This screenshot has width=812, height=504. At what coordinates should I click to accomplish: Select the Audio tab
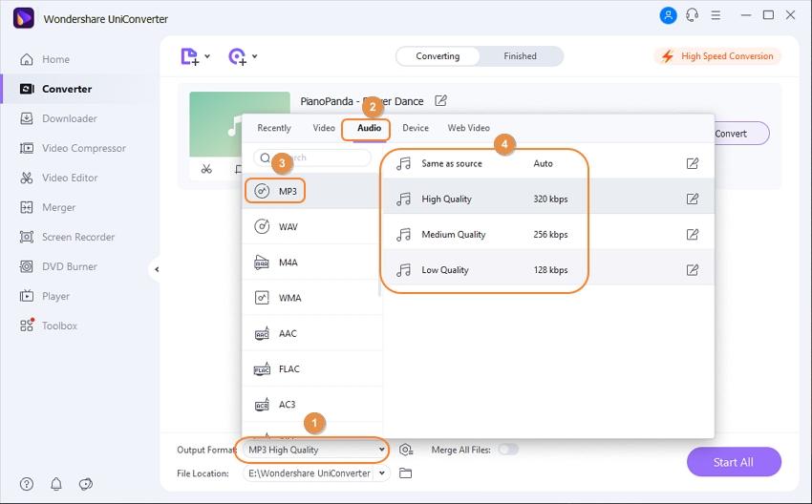(369, 128)
